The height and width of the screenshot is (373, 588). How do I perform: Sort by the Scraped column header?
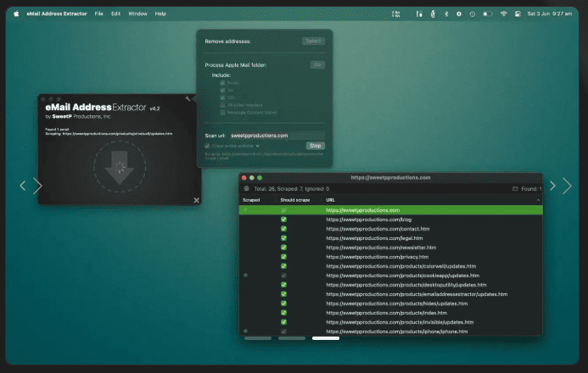click(x=251, y=200)
